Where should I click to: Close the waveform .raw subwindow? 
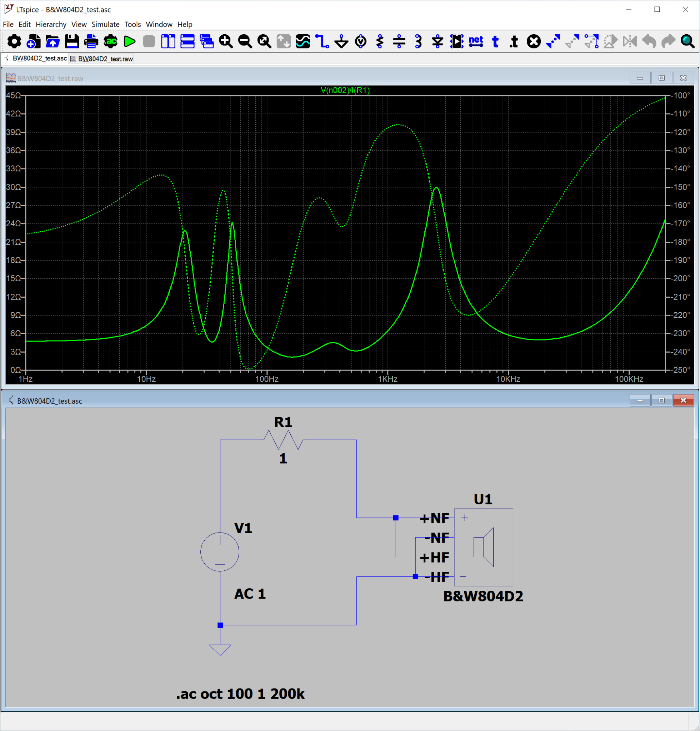(x=683, y=78)
